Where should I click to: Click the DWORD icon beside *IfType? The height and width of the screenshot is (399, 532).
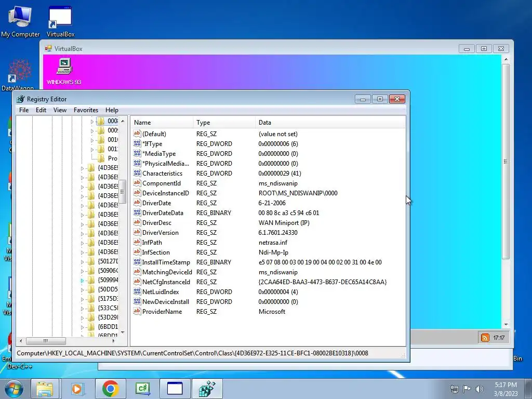[137, 143]
